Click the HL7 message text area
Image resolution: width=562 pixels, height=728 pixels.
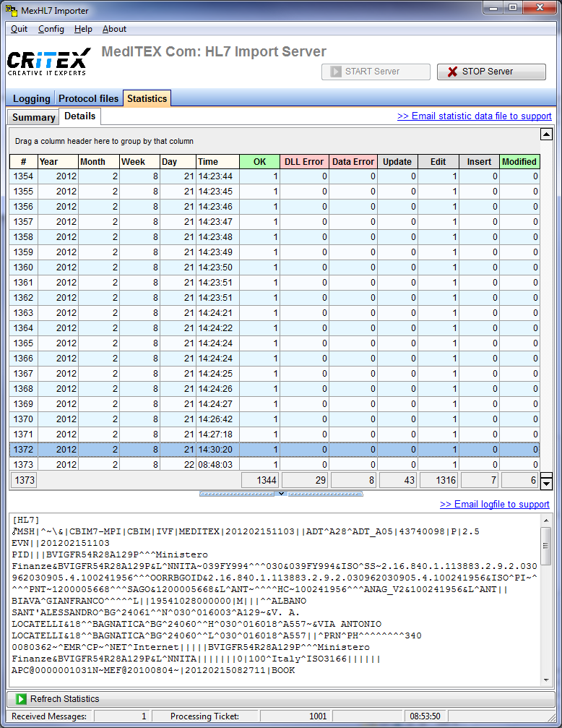coord(274,599)
